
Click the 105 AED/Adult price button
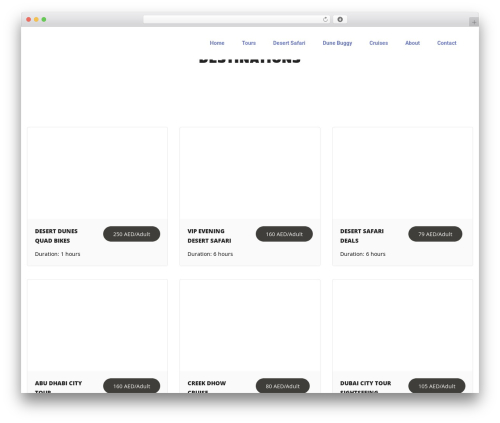[x=437, y=386]
